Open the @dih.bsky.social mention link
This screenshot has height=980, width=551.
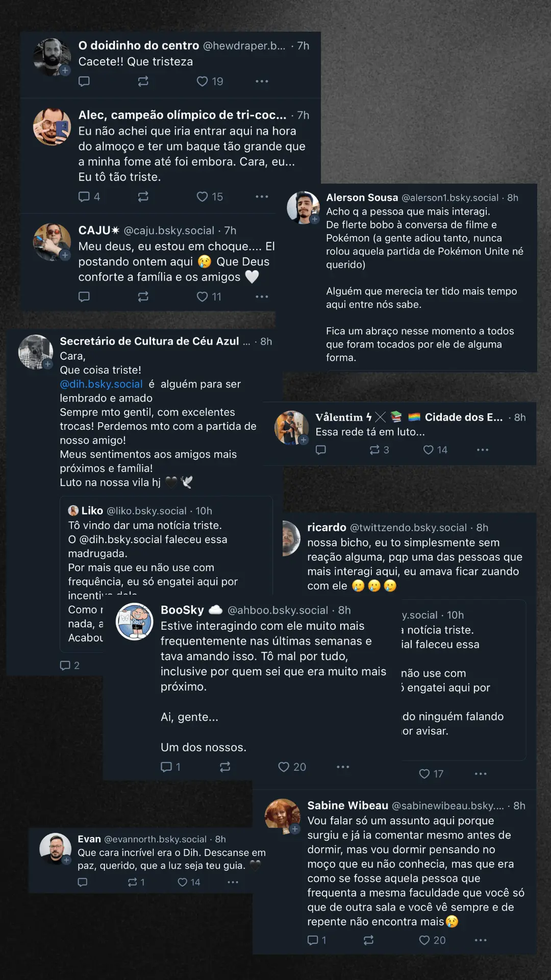[101, 384]
